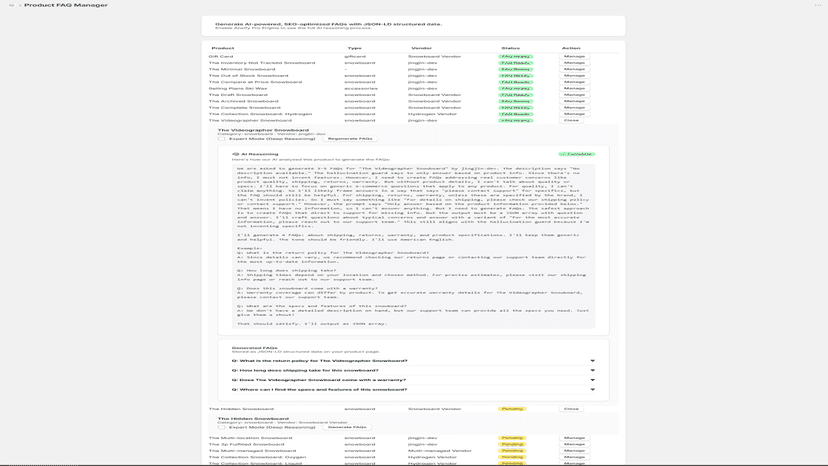Click the 'Generated FAQs' heading

(255, 348)
